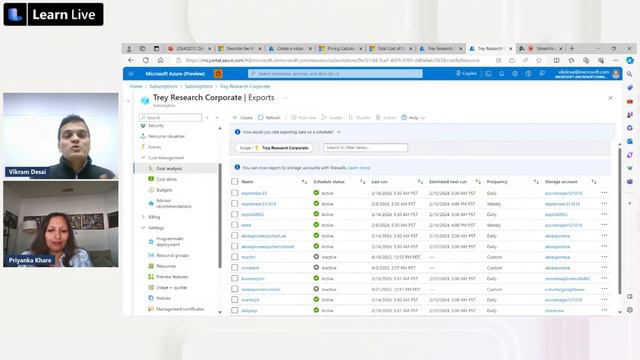This screenshot has width=640, height=360.
Task: Open the Help dropdown in the toolbar
Action: 413,118
